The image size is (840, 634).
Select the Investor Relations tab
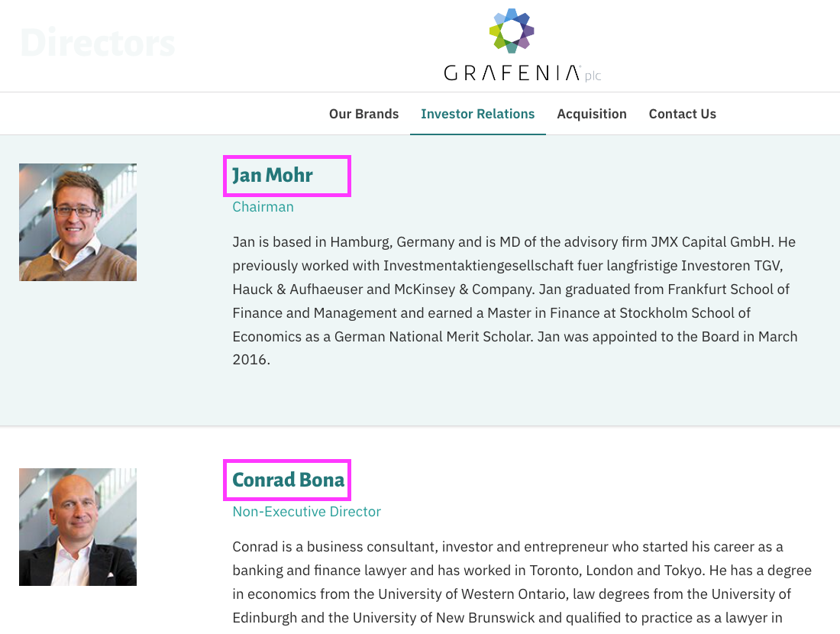(478, 114)
